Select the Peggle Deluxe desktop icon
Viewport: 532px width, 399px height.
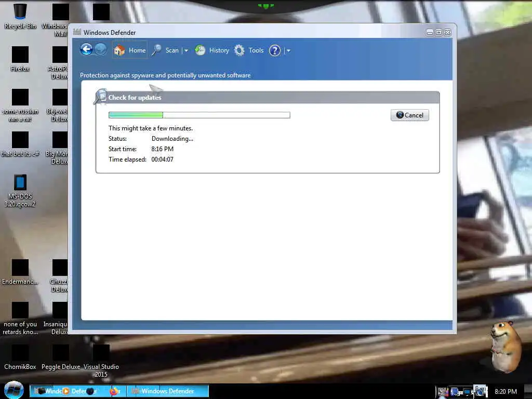point(61,357)
